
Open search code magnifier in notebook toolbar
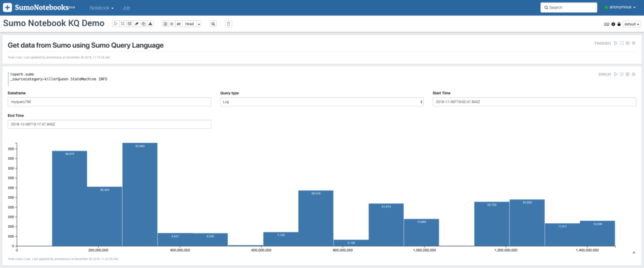tap(213, 24)
